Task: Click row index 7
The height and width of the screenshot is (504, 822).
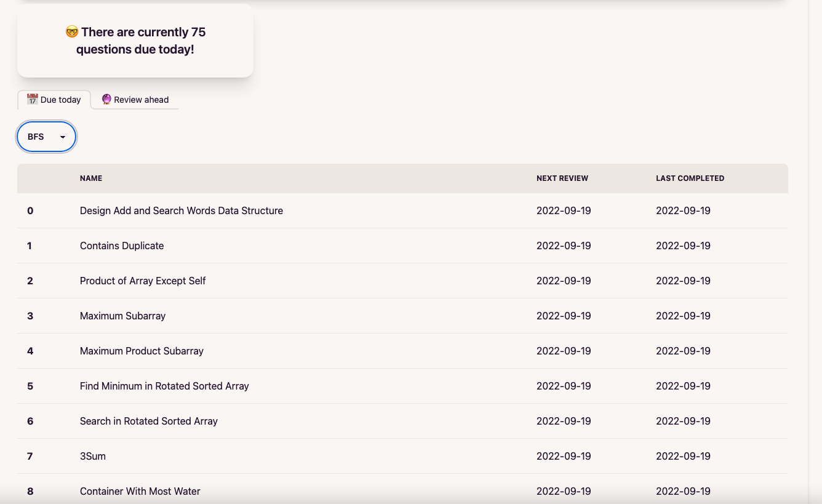Action: pyautogui.click(x=30, y=456)
